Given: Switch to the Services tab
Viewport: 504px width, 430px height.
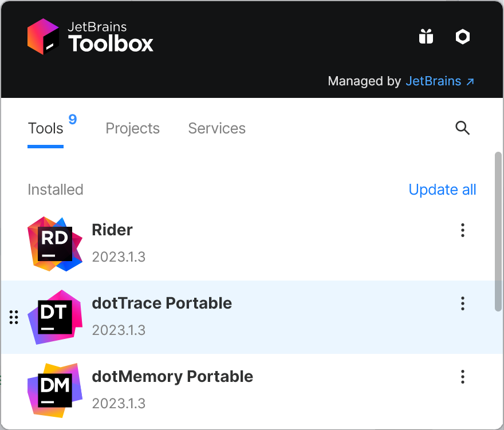Looking at the screenshot, I should (x=216, y=128).
